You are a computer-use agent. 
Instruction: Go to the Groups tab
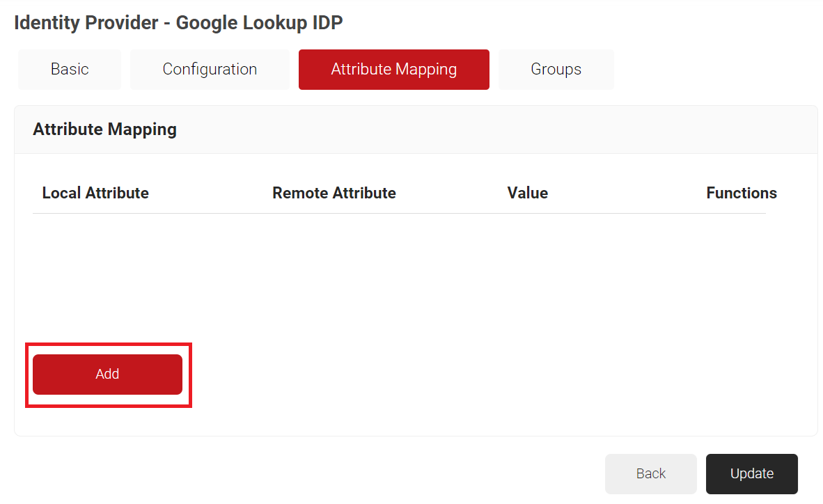click(556, 70)
